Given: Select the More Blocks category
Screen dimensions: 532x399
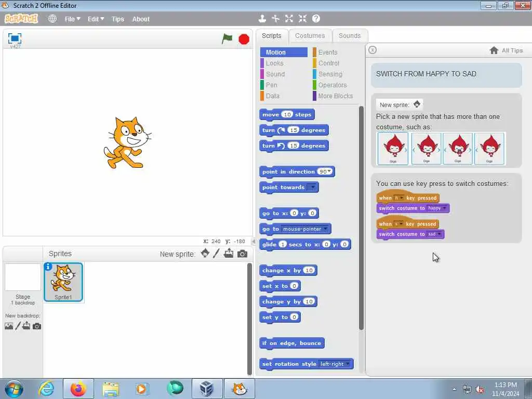Looking at the screenshot, I should click(x=335, y=96).
